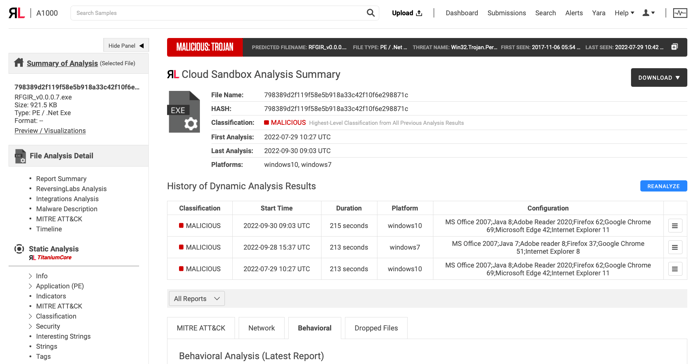Click the Static Analysis section header
The height and width of the screenshot is (364, 700).
[54, 249]
